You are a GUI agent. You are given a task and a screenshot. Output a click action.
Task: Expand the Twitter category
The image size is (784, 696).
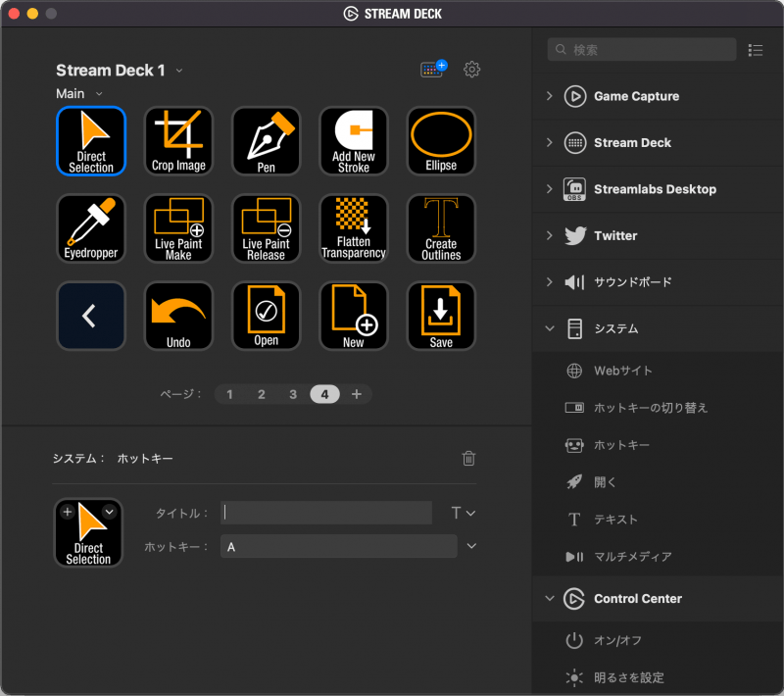(550, 235)
